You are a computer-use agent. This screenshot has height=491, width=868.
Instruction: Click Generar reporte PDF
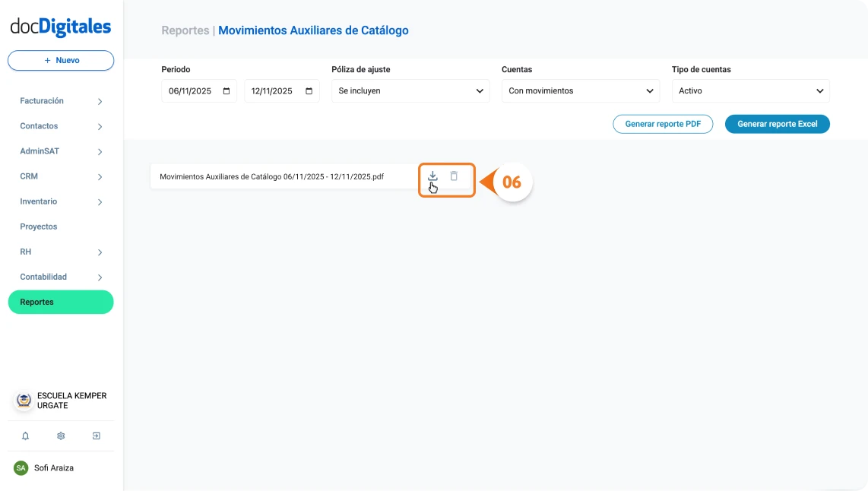pos(663,124)
